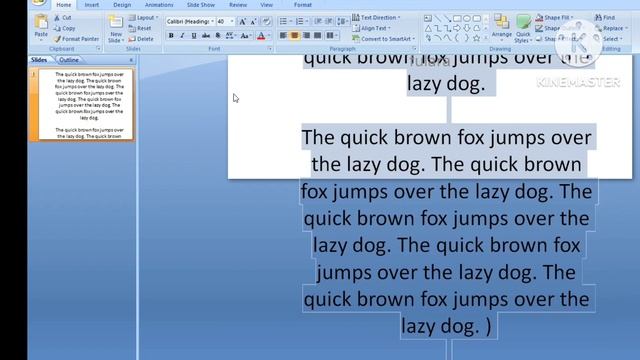The height and width of the screenshot is (360, 640).
Task: Toggle Text Shadow formatting
Action: pyautogui.click(x=218, y=36)
